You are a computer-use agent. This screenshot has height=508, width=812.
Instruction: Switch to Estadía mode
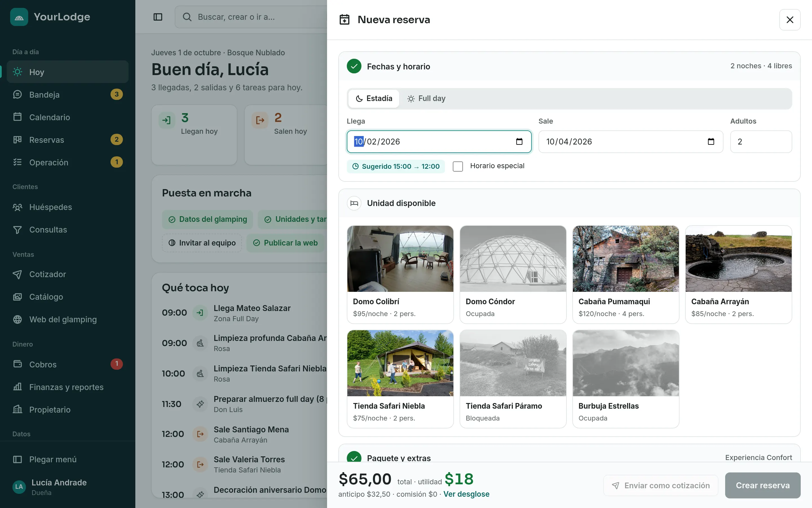coord(374,98)
